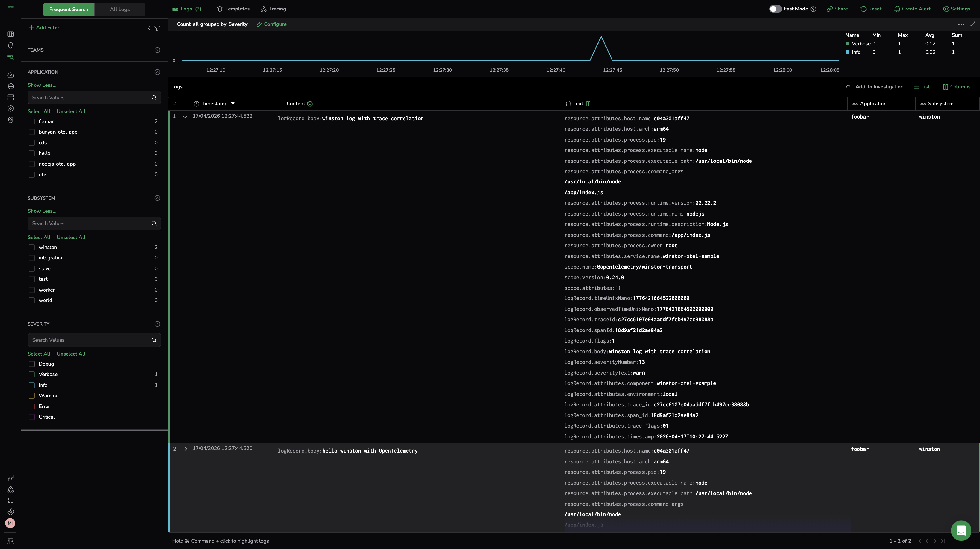Collapse the filter panel with left chevron
The height and width of the screenshot is (549, 980).
pyautogui.click(x=149, y=28)
